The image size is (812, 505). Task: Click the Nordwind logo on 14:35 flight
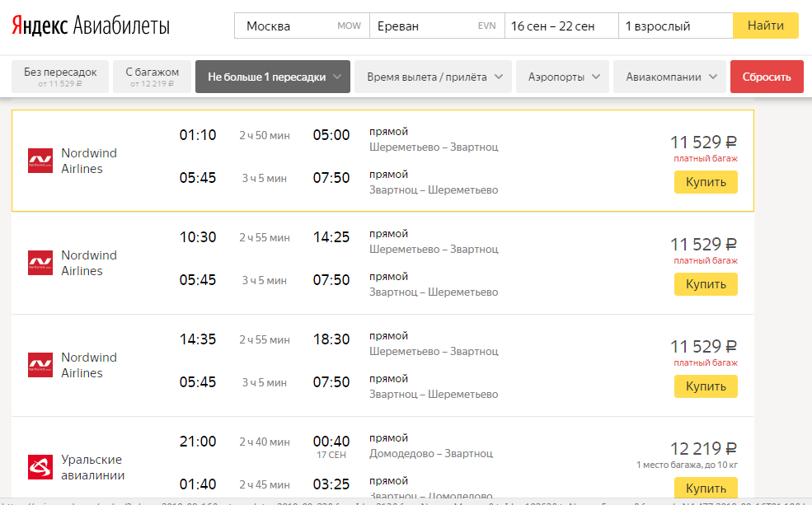point(40,365)
